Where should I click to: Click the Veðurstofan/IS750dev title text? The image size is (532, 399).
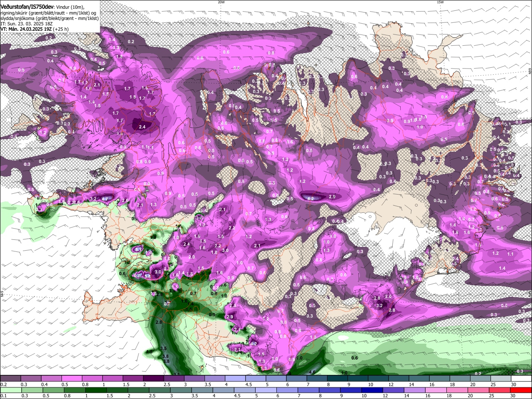27,7
